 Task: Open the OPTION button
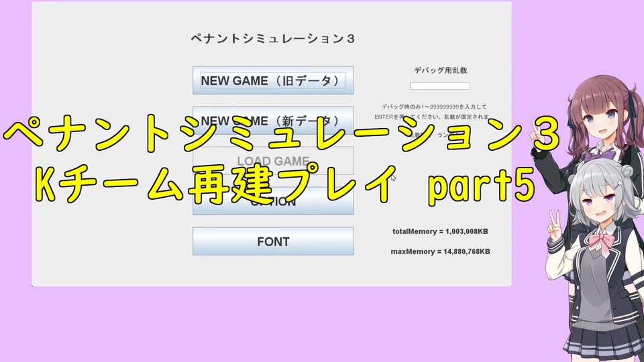point(273,200)
